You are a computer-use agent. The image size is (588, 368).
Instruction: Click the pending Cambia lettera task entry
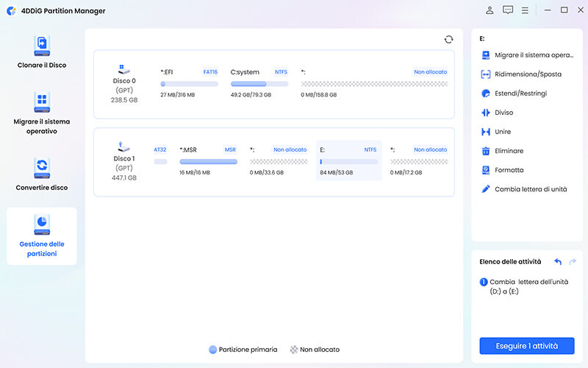coord(522,286)
